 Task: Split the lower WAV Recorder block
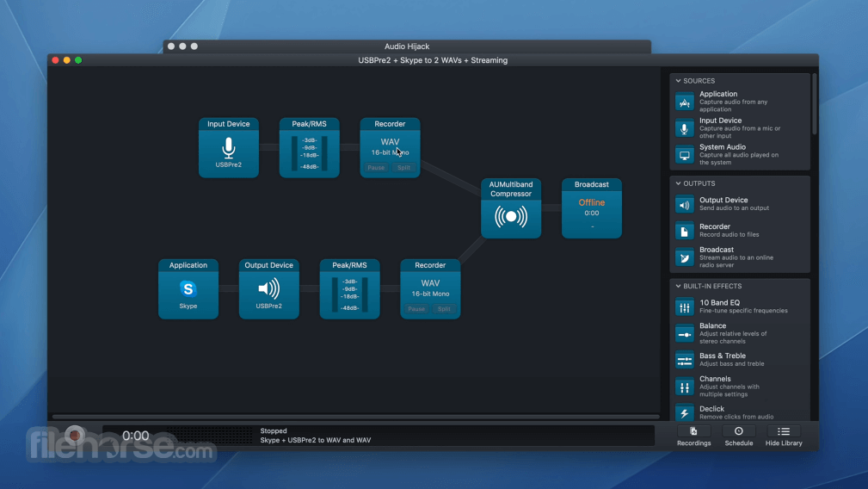(444, 308)
